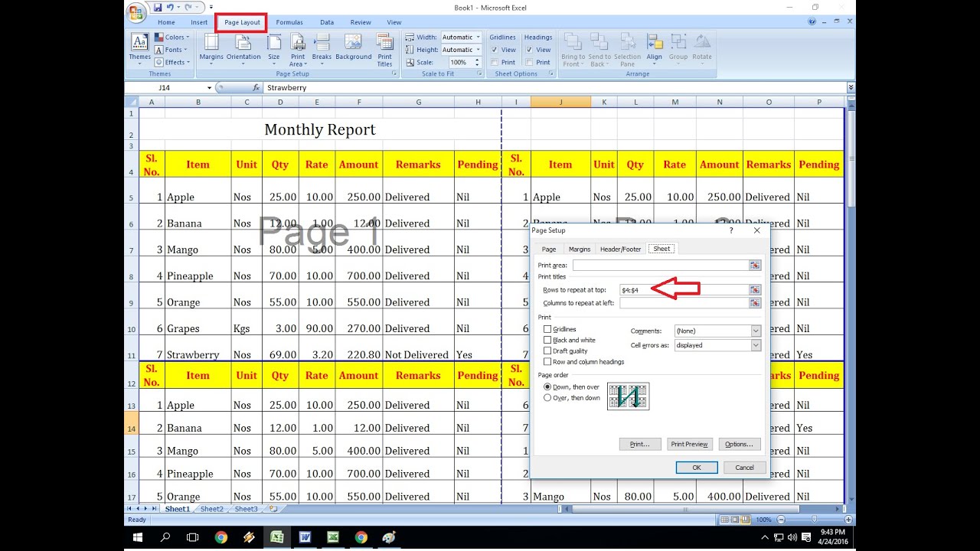The height and width of the screenshot is (551, 980).
Task: Switch to the Sheet2 worksheet tab
Action: [212, 509]
